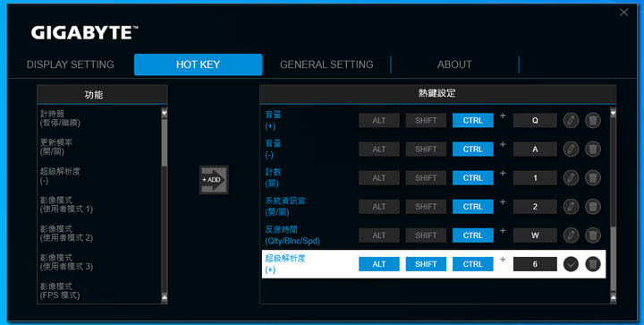Click function list scroll-up arrow
Image resolution: width=644 pixels, height=325 pixels.
pyautogui.click(x=165, y=112)
